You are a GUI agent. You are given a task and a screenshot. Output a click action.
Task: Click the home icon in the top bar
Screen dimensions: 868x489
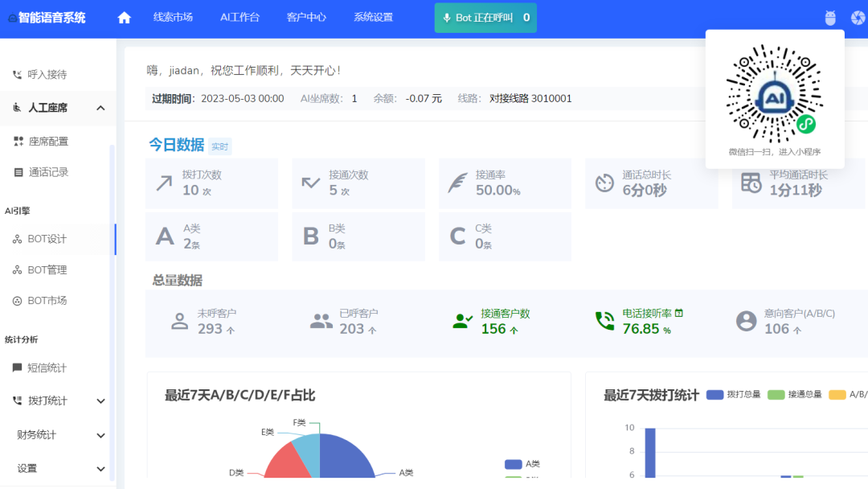pyautogui.click(x=123, y=17)
